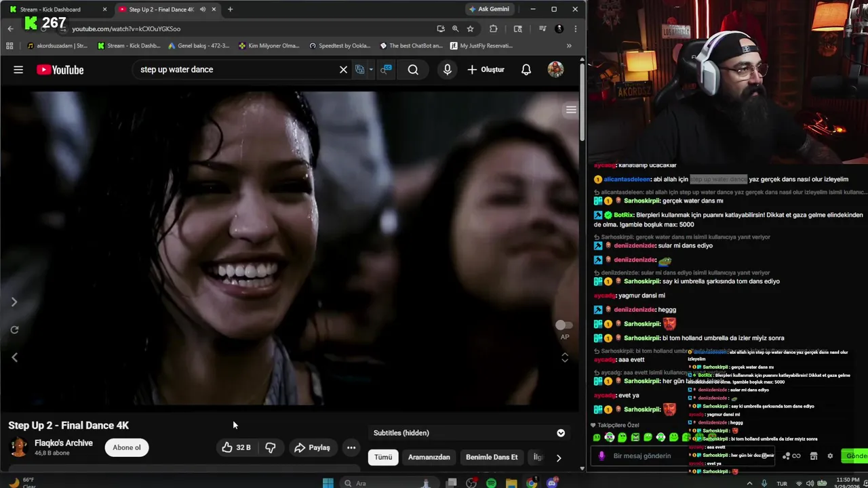Click the expand arrows icon under AP
This screenshot has width=868, height=488.
click(564, 357)
